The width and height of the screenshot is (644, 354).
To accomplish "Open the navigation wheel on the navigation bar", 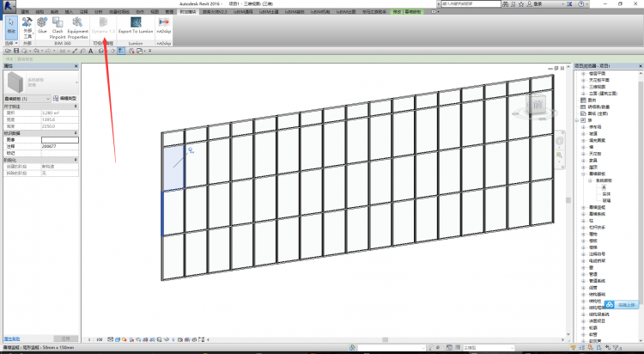I will click(x=559, y=141).
